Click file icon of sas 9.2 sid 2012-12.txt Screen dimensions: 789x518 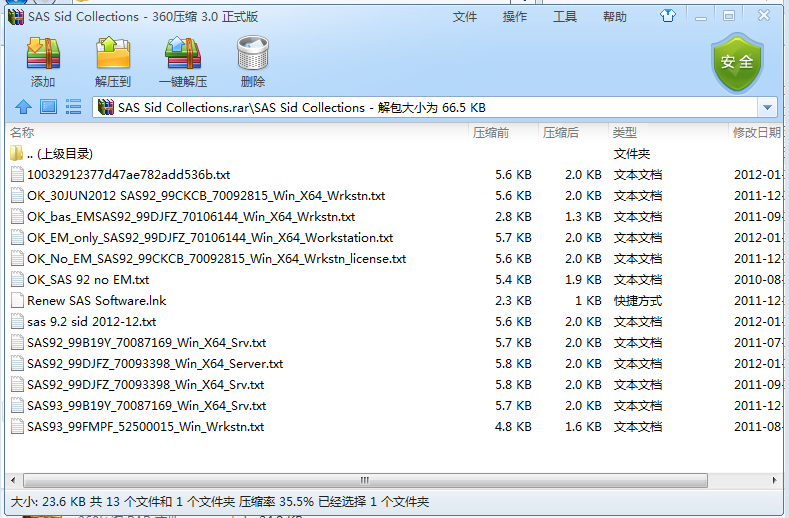18,321
